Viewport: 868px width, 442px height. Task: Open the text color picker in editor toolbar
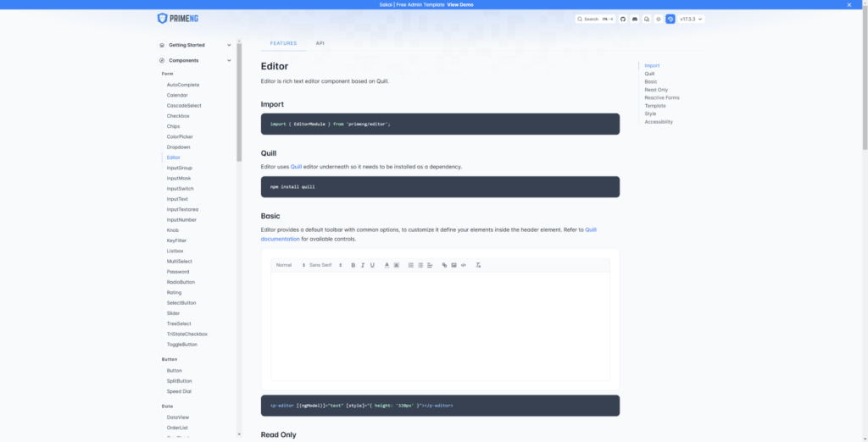pyautogui.click(x=387, y=266)
